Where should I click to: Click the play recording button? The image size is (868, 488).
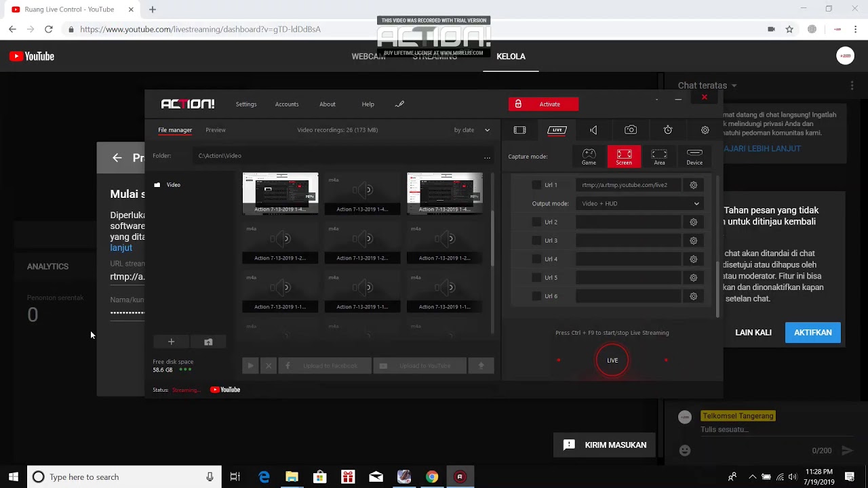point(250,366)
